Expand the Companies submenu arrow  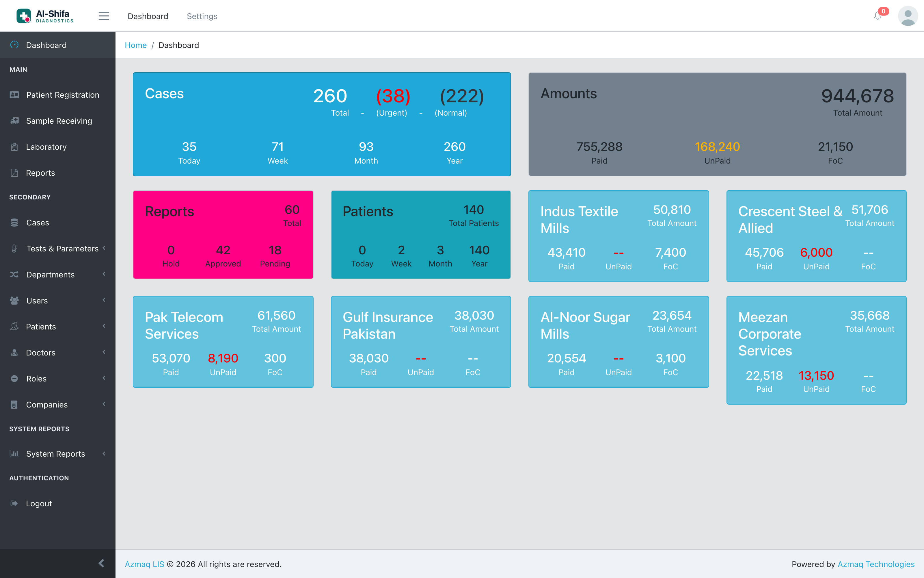(104, 404)
